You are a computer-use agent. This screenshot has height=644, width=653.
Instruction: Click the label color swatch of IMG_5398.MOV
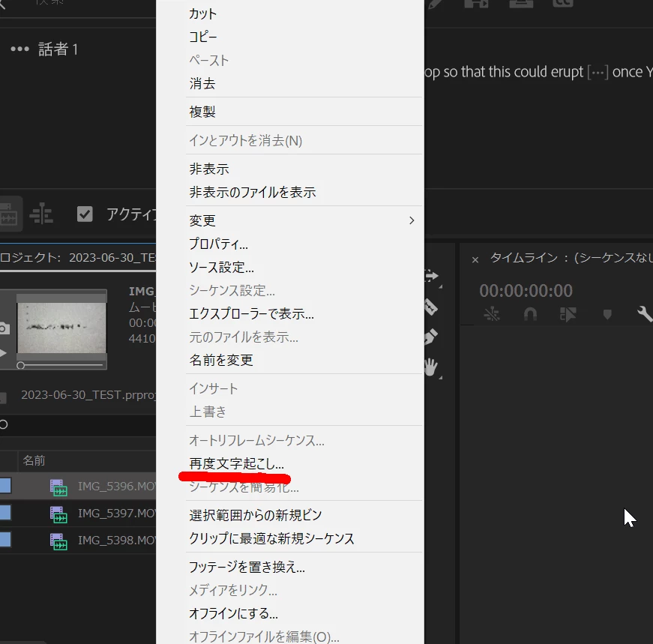(5, 540)
